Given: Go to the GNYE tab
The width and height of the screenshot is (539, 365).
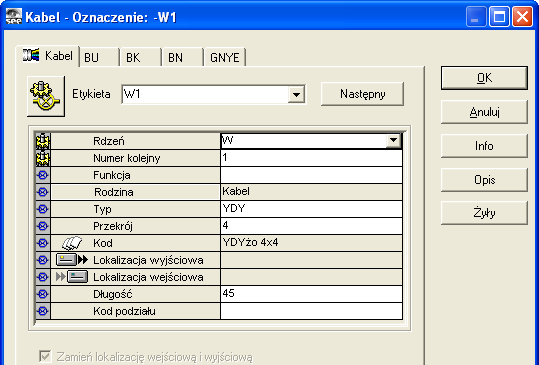Looking at the screenshot, I should coord(225,57).
